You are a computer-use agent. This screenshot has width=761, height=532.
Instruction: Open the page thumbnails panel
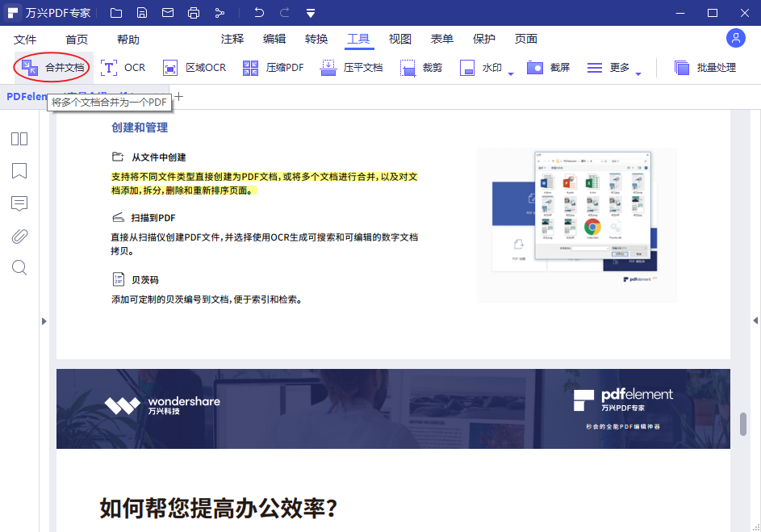pyautogui.click(x=19, y=139)
